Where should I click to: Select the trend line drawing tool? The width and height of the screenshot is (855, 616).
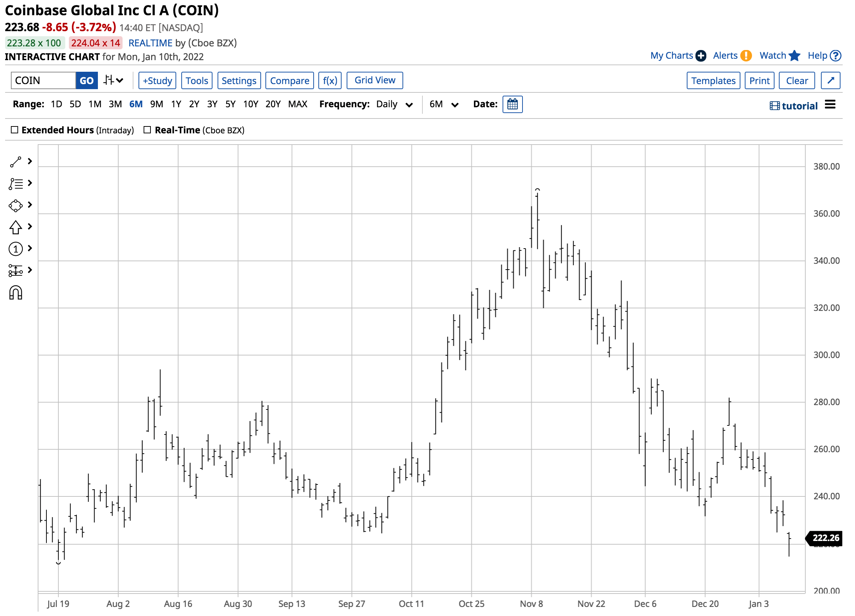click(x=16, y=162)
